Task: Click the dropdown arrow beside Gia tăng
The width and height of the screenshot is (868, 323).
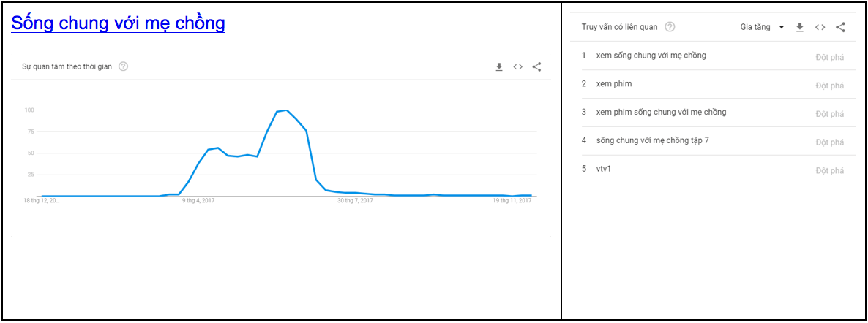Action: point(781,28)
